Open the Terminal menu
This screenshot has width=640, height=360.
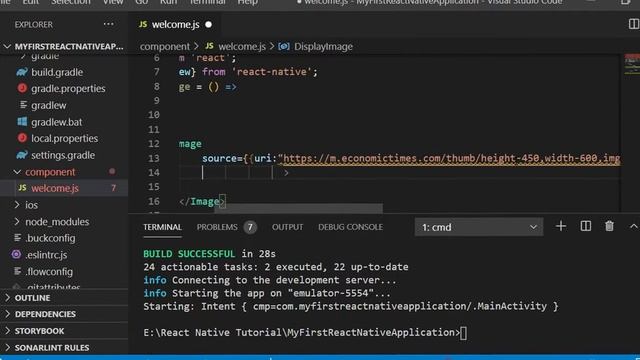(x=207, y=2)
